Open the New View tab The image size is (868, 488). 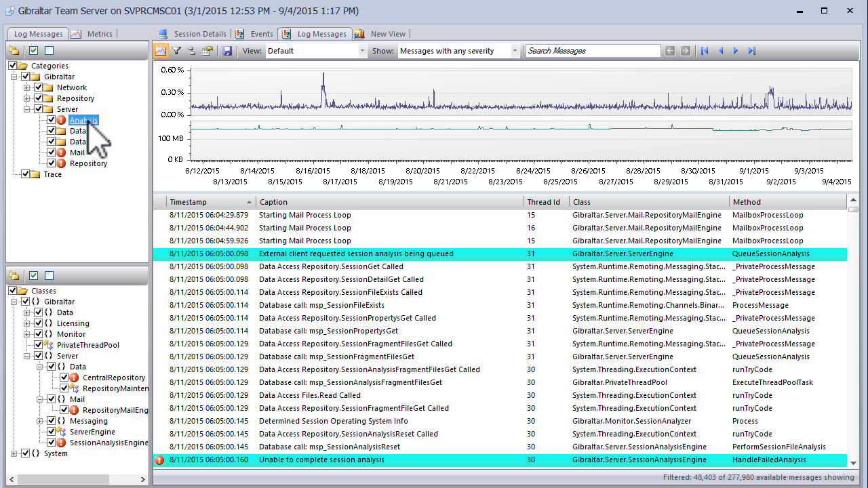380,34
